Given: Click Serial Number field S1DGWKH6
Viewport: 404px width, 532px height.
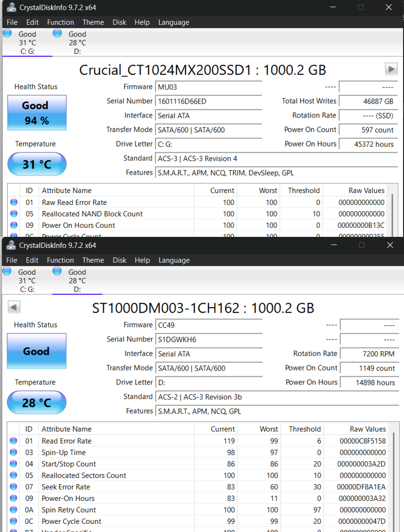Looking at the screenshot, I should click(x=209, y=339).
